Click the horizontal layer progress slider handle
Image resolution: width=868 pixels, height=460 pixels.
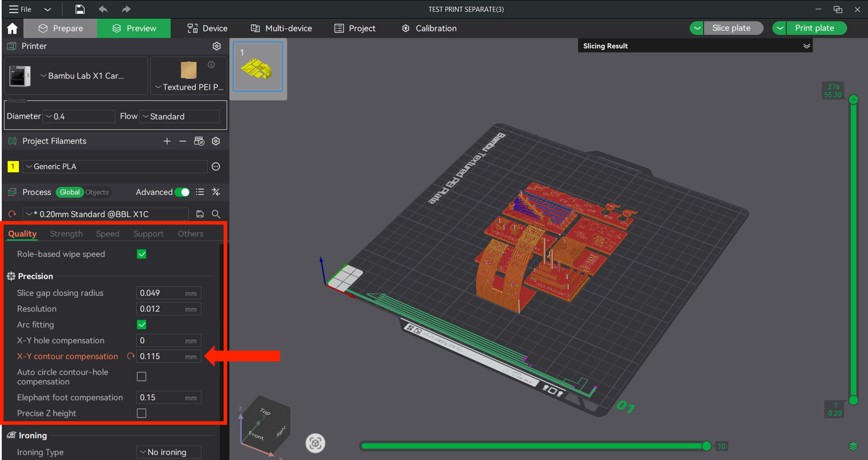tap(706, 446)
